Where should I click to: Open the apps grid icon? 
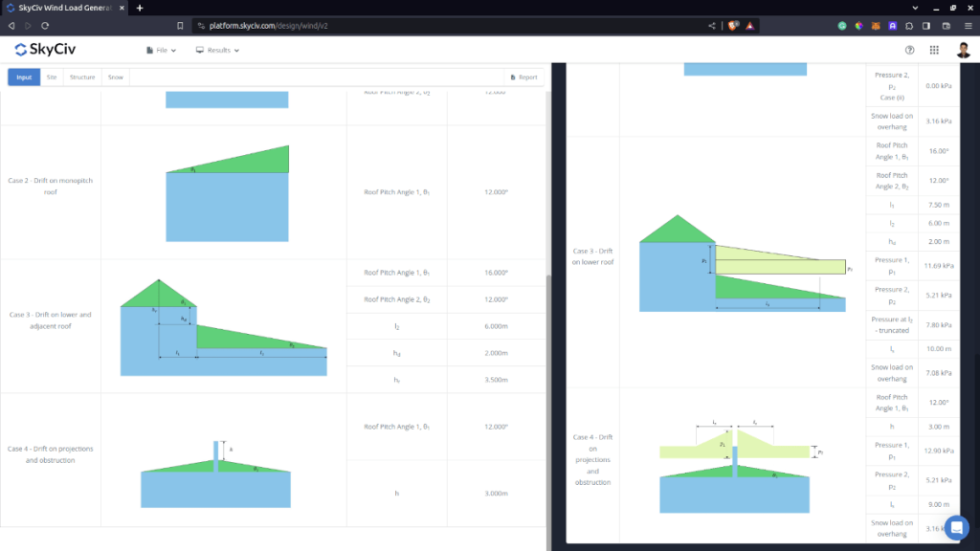point(934,50)
